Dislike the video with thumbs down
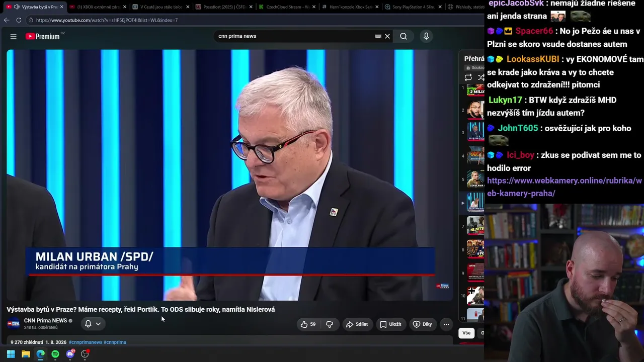 pyautogui.click(x=330, y=324)
